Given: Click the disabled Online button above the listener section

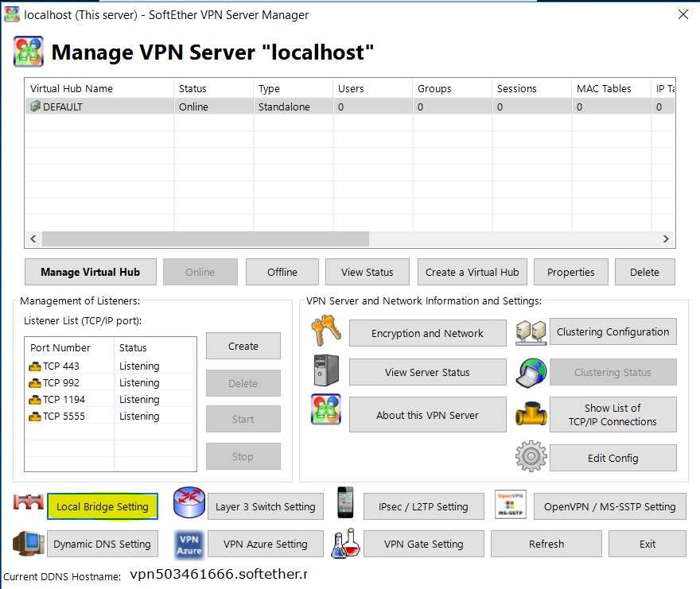Looking at the screenshot, I should point(200,272).
